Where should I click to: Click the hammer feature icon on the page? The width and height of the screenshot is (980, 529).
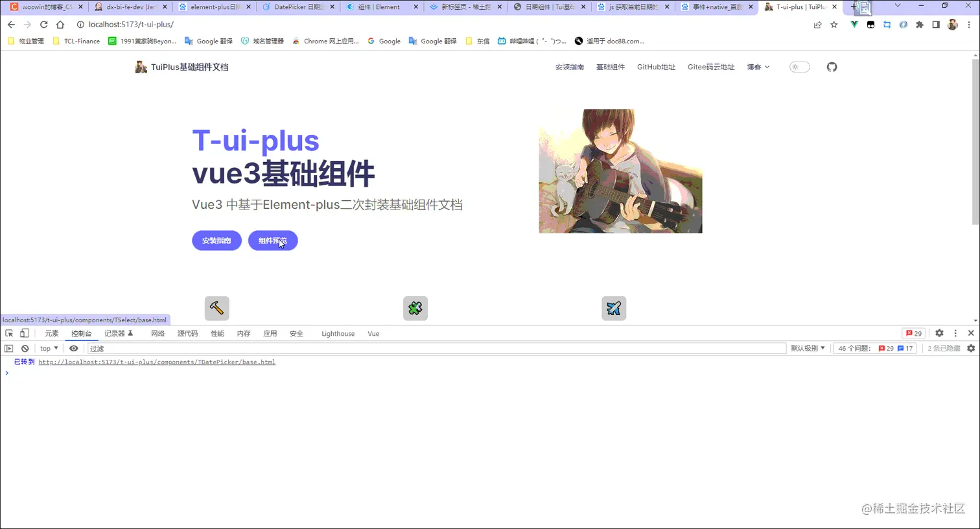(x=216, y=308)
